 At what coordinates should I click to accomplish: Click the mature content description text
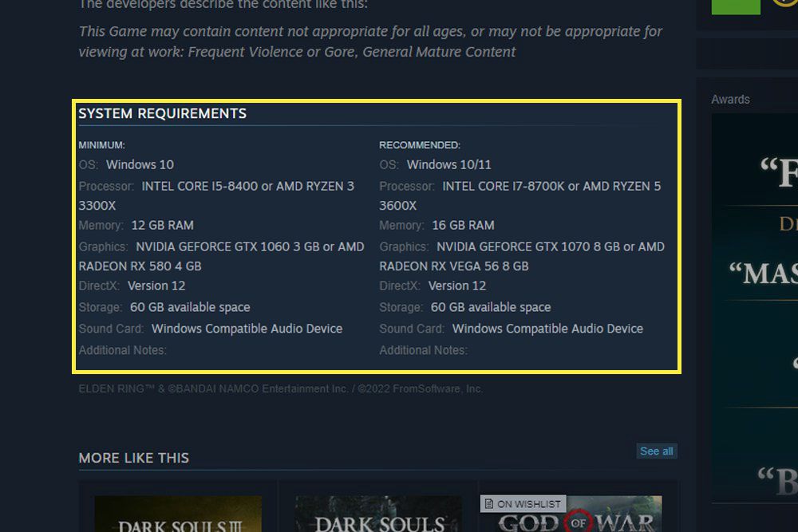pos(370,41)
